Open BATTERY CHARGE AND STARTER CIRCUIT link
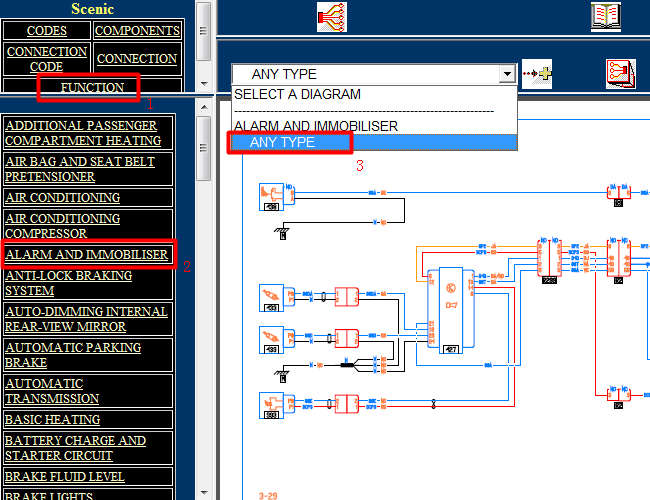This screenshot has width=650, height=500. [87, 448]
